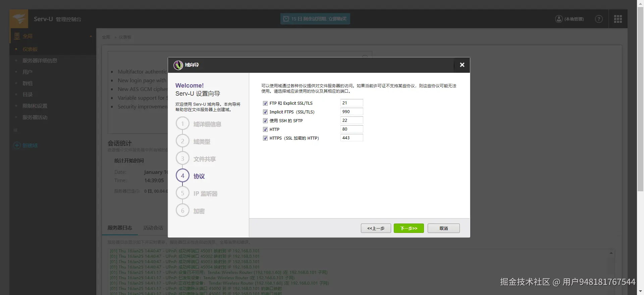
Task: Select wizard step 4 circle
Action: (182, 176)
